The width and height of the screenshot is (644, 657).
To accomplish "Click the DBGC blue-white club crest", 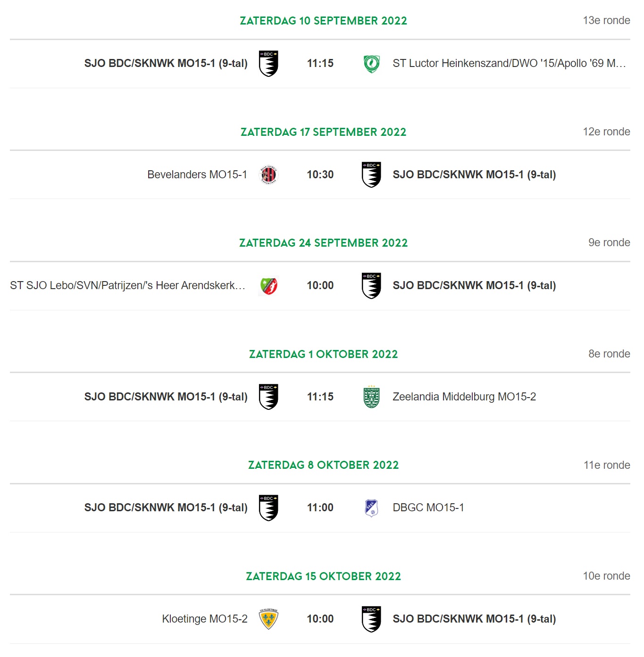I will point(372,508).
